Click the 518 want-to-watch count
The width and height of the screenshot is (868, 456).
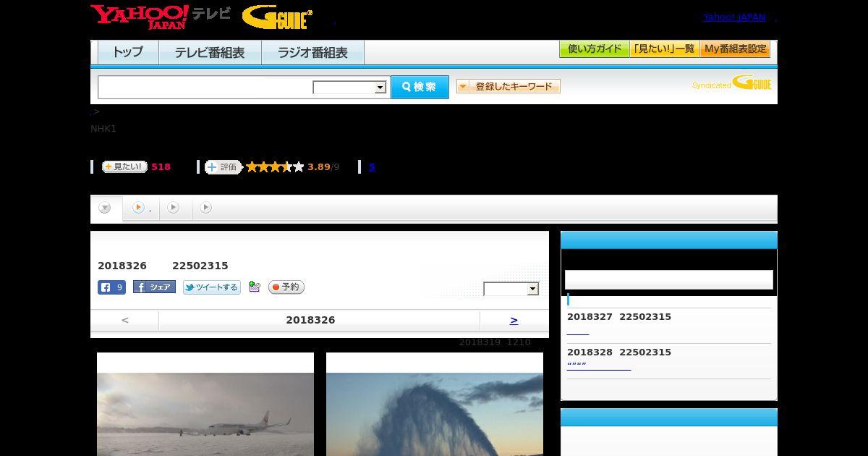[x=161, y=167]
